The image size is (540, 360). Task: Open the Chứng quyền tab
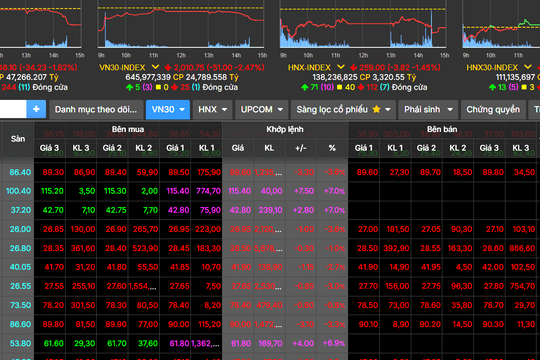pyautogui.click(x=493, y=110)
